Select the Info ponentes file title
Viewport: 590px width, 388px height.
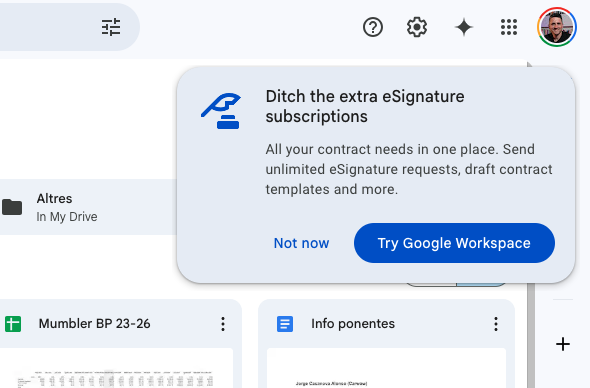[x=353, y=324]
